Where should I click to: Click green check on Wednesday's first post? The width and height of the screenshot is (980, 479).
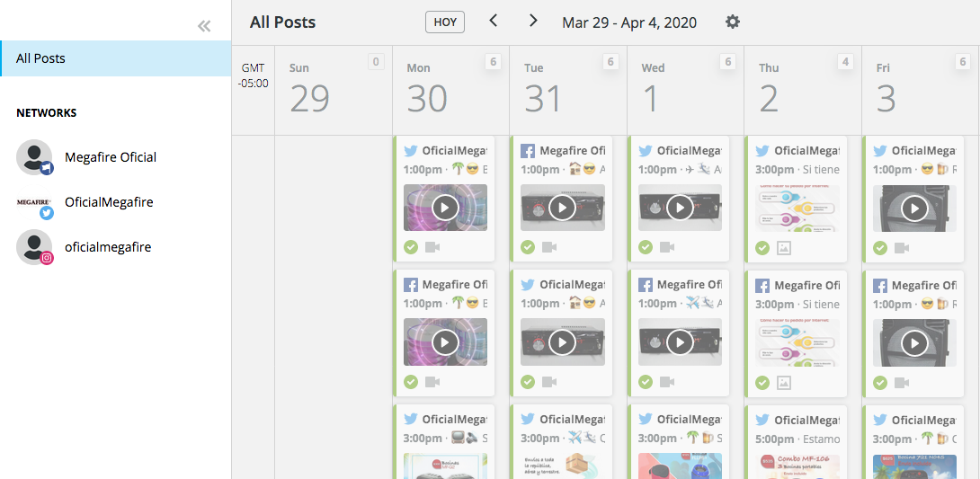[x=646, y=247]
